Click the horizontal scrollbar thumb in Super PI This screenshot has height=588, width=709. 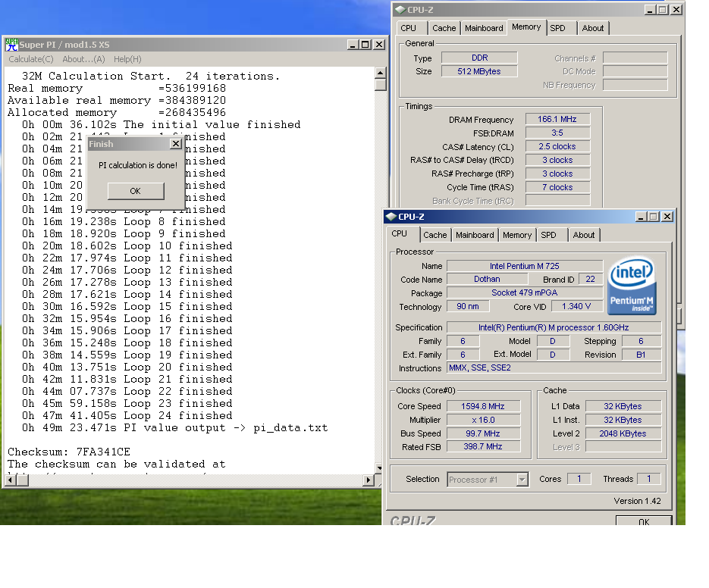[x=23, y=480]
